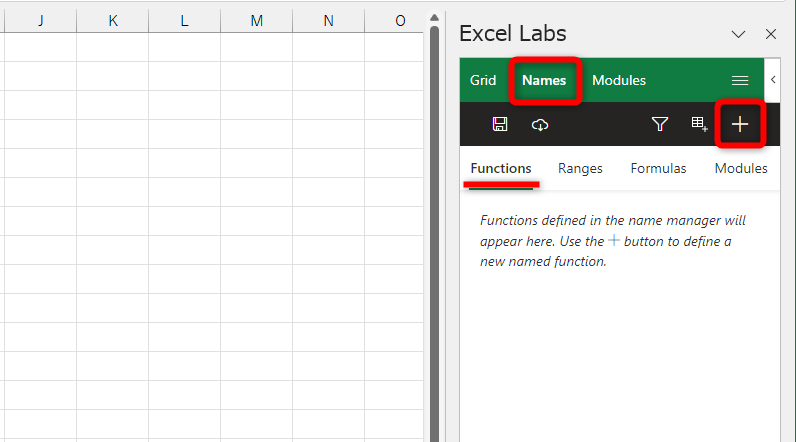The image size is (796, 442).
Task: Select the Names tab
Action: point(544,80)
